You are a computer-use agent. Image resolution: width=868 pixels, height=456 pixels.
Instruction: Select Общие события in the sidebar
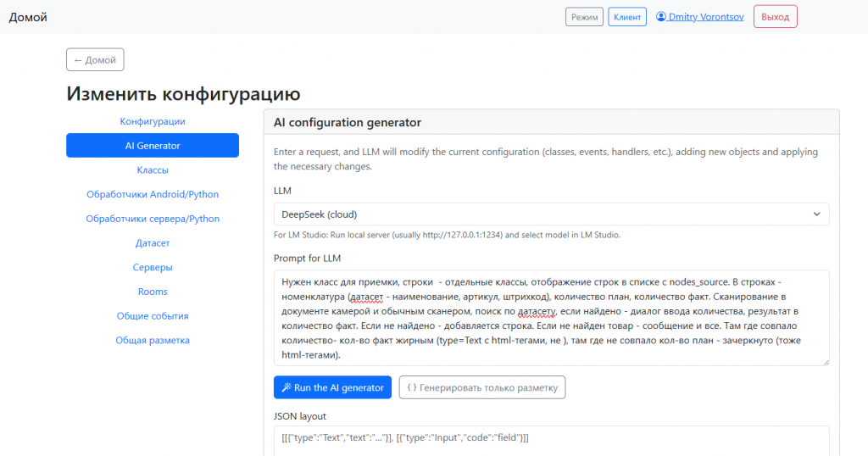point(153,316)
